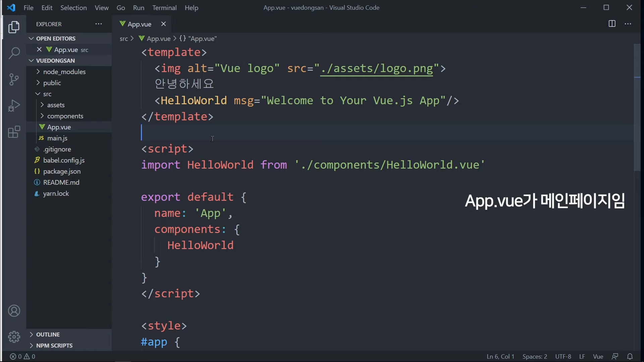The width and height of the screenshot is (644, 362).
Task: Close the App.vue editor tab
Action: click(164, 24)
